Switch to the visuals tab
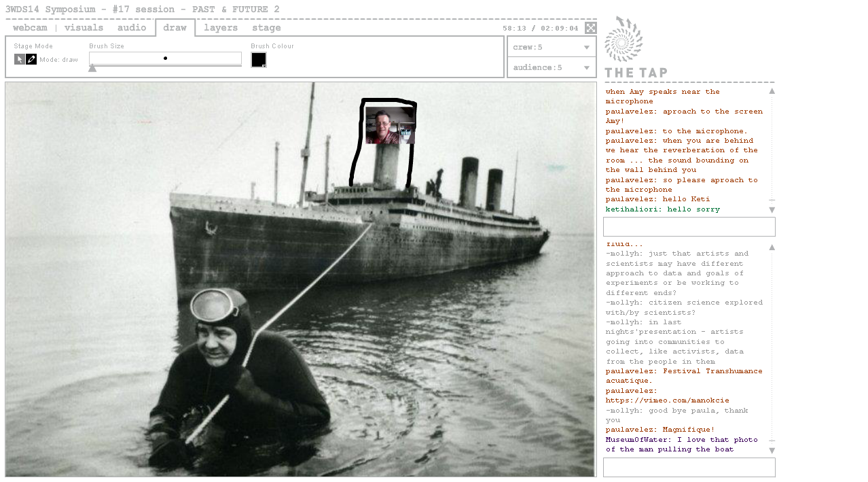 coord(84,28)
